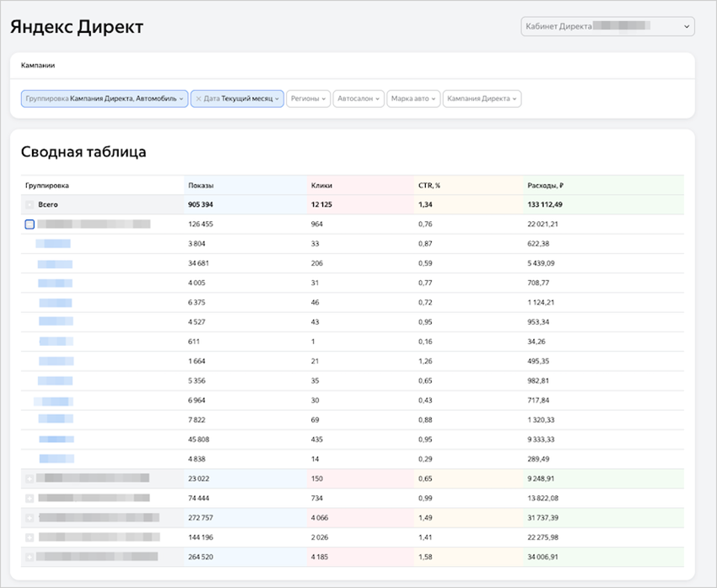The height and width of the screenshot is (588, 717).
Task: Remove the Дата filter with its X icon
Action: coord(198,99)
